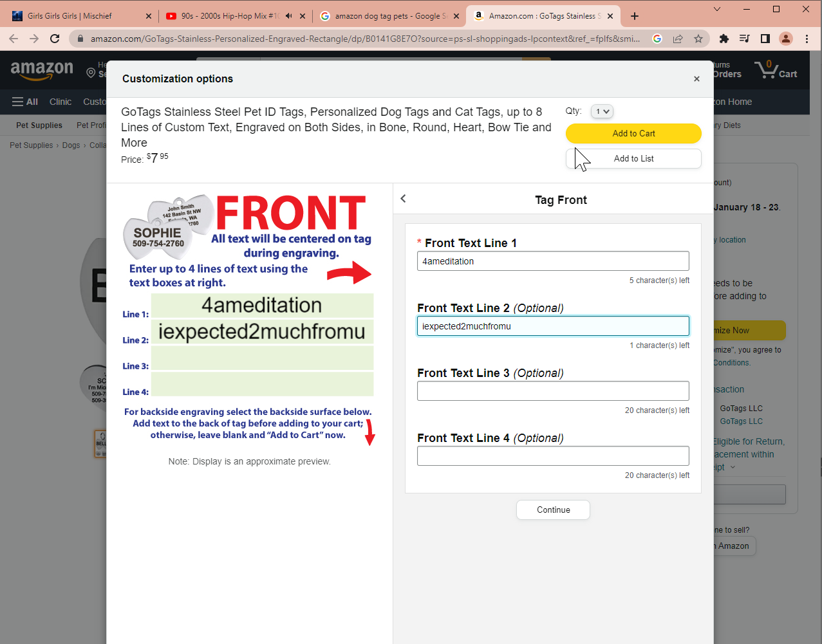
Task: Open the Chrome three-dot menu
Action: click(x=807, y=39)
